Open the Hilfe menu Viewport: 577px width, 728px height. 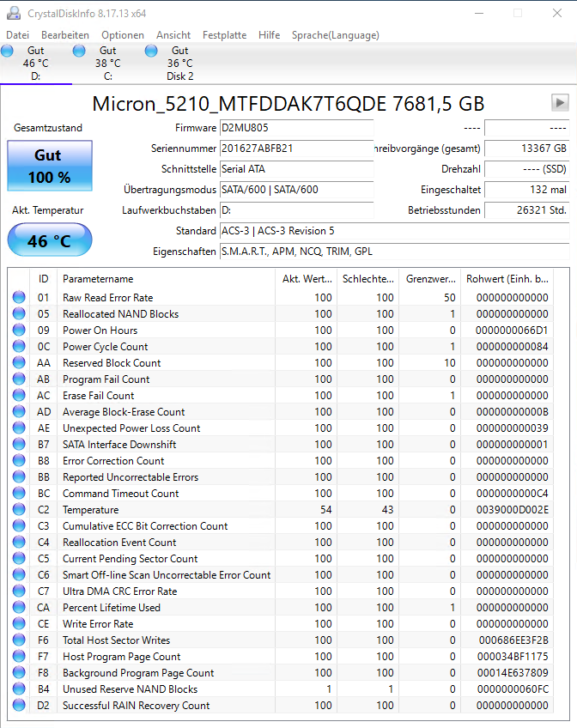270,35
